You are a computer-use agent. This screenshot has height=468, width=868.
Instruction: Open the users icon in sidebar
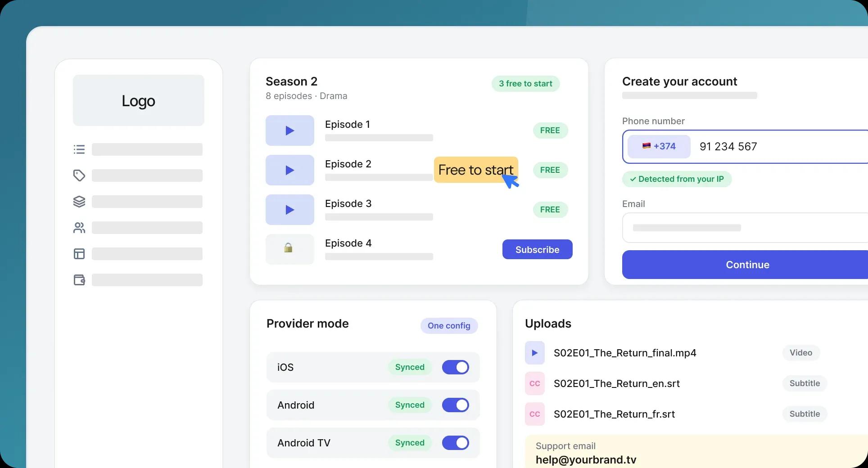coord(79,228)
